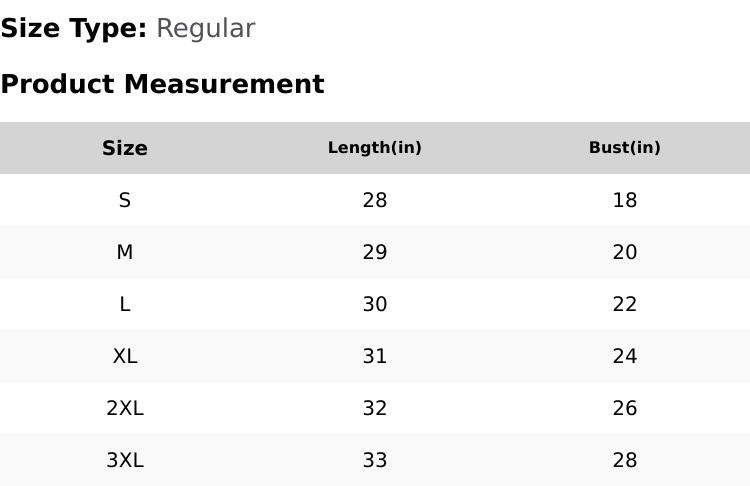750x486 pixels.
Task: Select the S size row label
Action: click(125, 200)
